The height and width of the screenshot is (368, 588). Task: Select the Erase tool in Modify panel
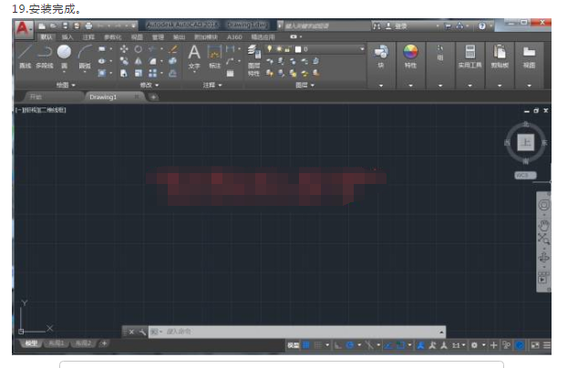(173, 48)
